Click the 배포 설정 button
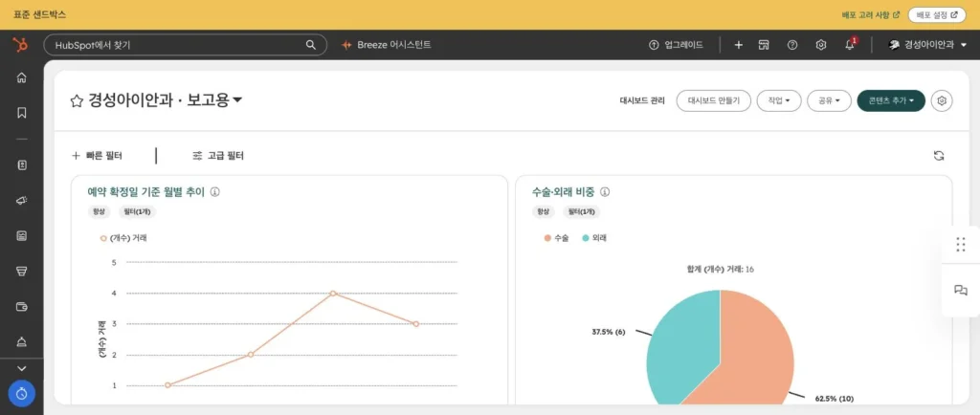 (x=936, y=14)
